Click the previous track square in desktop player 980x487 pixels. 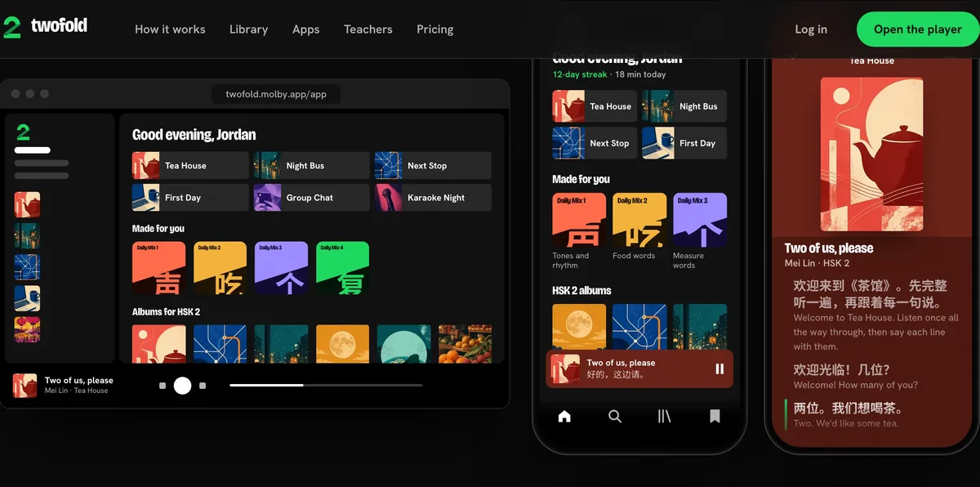pyautogui.click(x=163, y=386)
